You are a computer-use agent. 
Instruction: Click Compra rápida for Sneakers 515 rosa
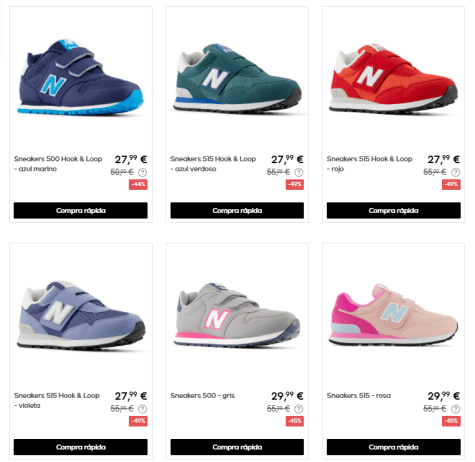(x=394, y=447)
